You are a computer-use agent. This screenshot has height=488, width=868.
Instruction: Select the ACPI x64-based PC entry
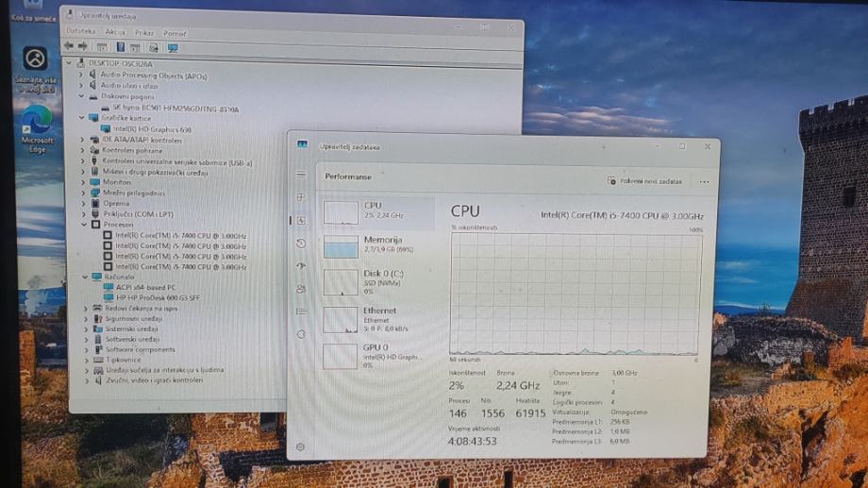(x=145, y=287)
